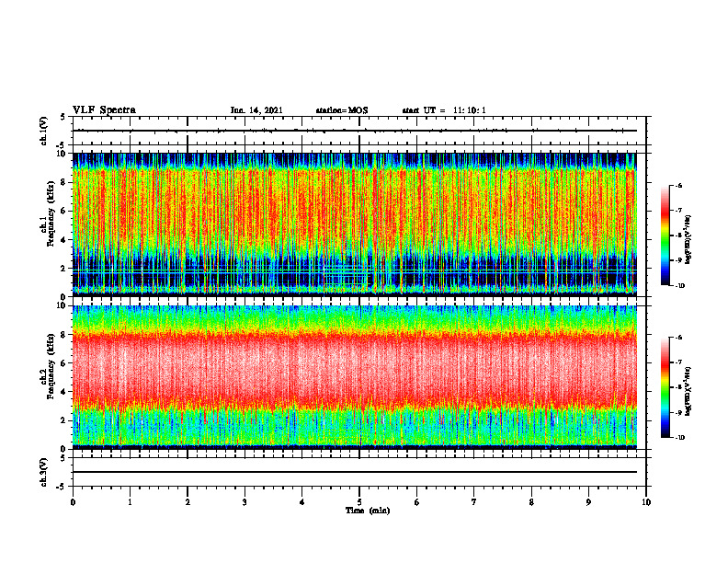Click the ch.1 frequency axis "8" tick label
Screen dimensions: 728x563
63,182
